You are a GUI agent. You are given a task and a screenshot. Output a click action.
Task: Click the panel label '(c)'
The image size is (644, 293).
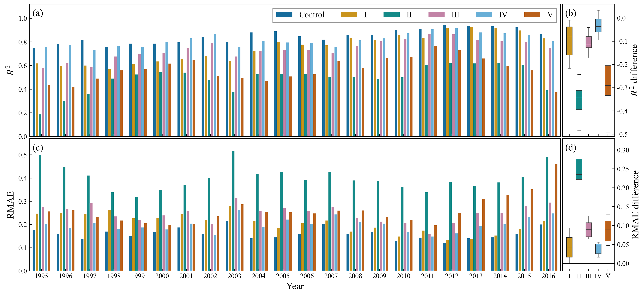point(38,148)
